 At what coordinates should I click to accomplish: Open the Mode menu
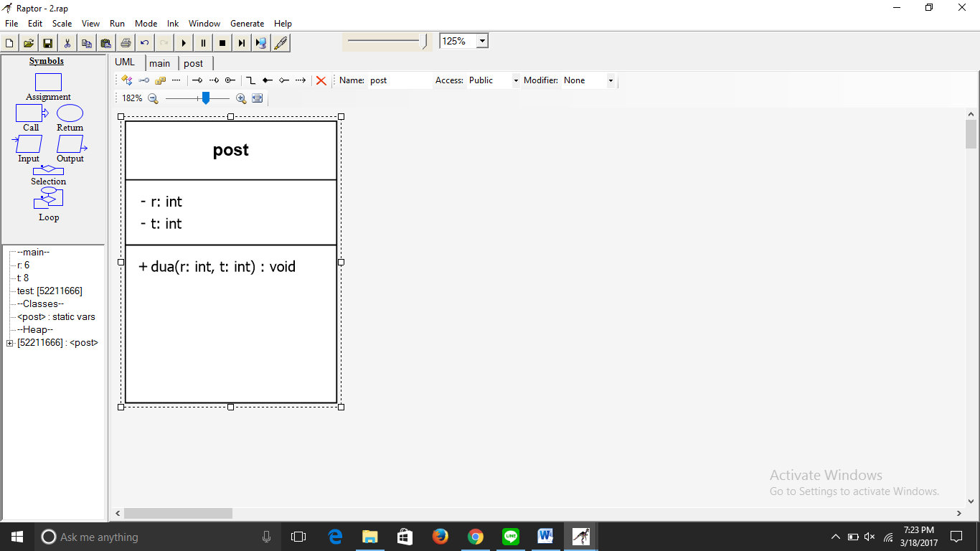click(x=146, y=24)
